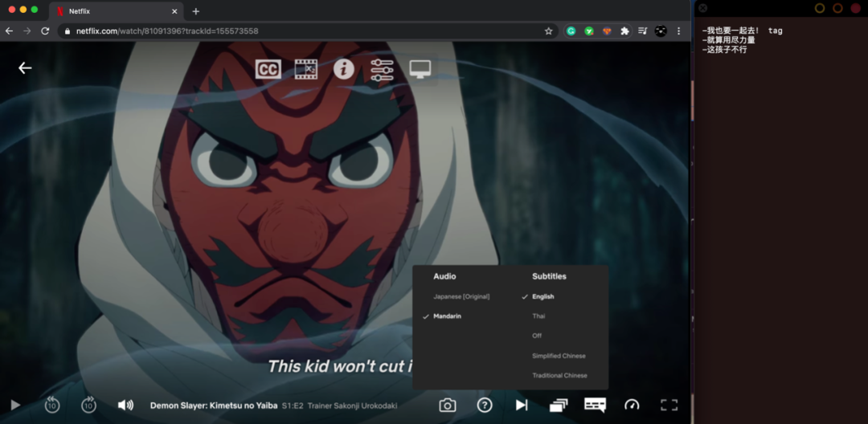
Task: Rewind 10 seconds
Action: [x=52, y=406]
